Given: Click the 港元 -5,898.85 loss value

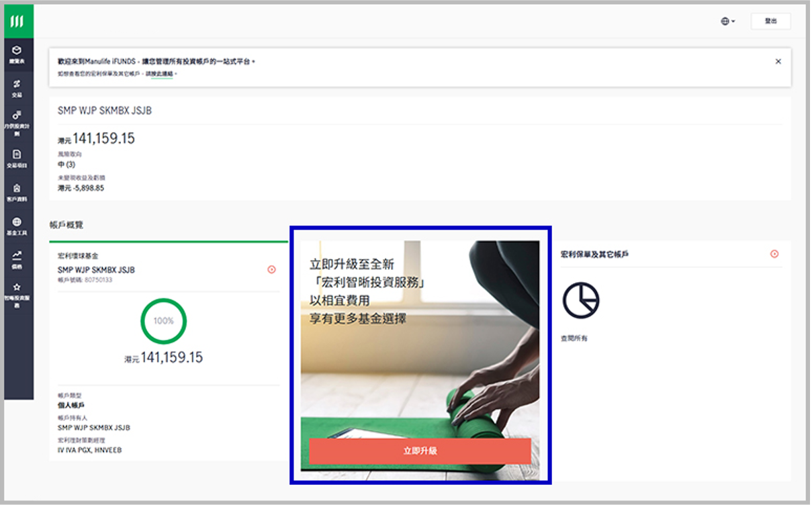Looking at the screenshot, I should click(x=81, y=188).
